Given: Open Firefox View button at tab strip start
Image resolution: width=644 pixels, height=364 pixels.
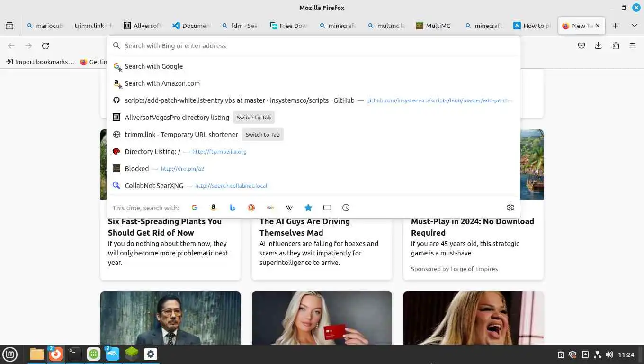Looking at the screenshot, I should (x=9, y=26).
